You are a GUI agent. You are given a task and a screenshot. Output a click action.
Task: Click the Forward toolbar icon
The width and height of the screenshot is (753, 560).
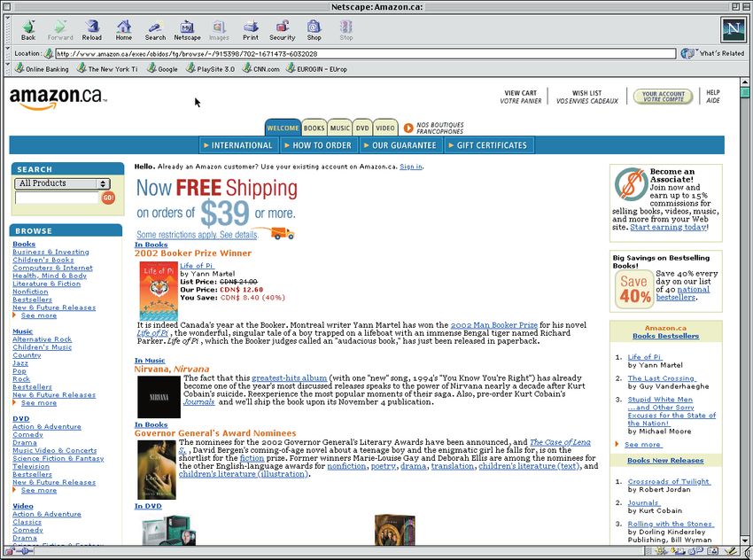[x=60, y=30]
